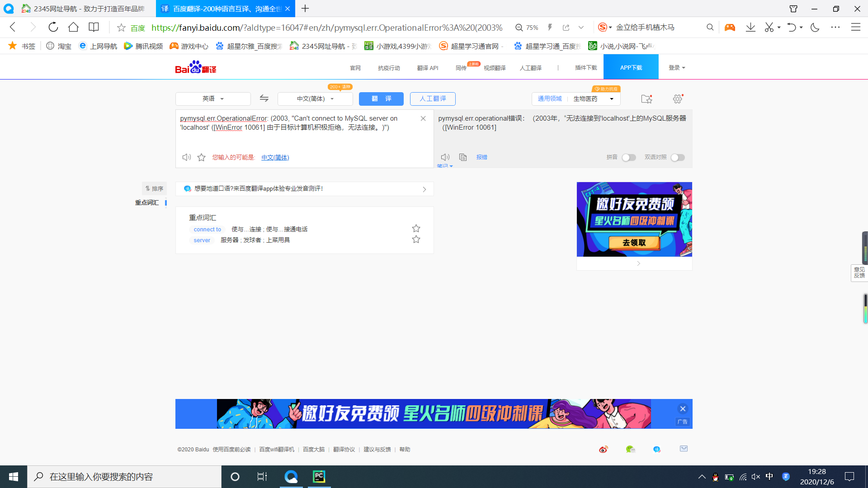868x488 pixels.
Task: Open translation settings gear icon
Action: click(x=677, y=99)
